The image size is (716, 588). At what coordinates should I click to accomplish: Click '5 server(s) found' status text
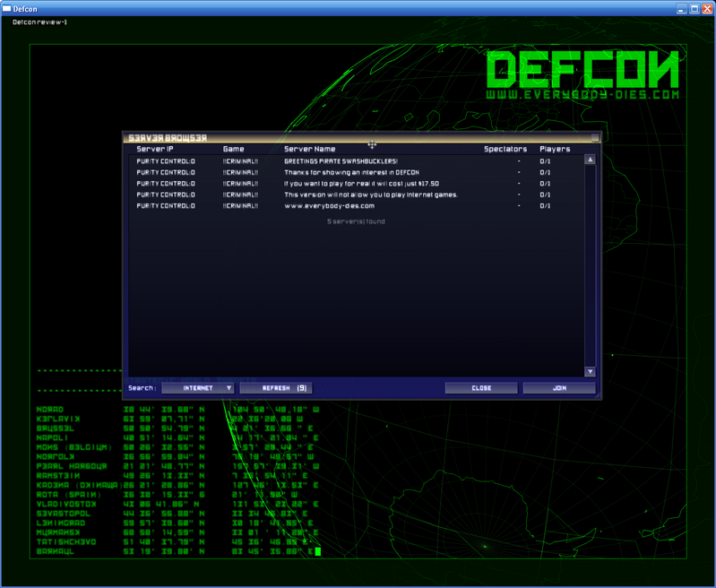coord(356,221)
